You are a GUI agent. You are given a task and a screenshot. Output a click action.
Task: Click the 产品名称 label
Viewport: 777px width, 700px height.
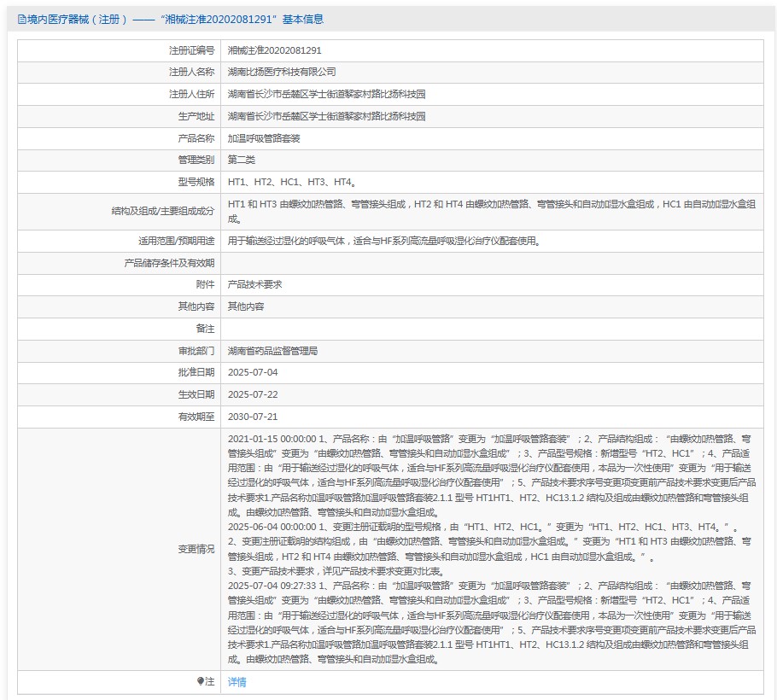(196, 138)
